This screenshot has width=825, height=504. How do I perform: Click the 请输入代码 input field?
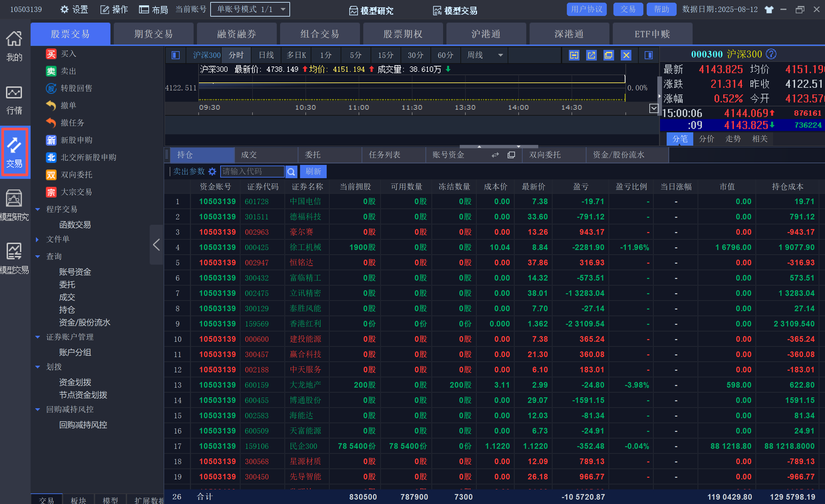pos(252,172)
